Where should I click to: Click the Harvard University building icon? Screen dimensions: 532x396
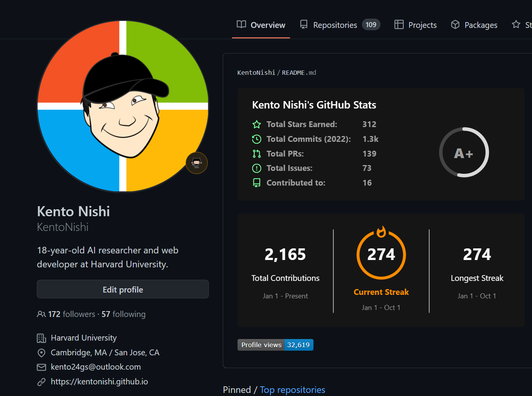pos(41,337)
